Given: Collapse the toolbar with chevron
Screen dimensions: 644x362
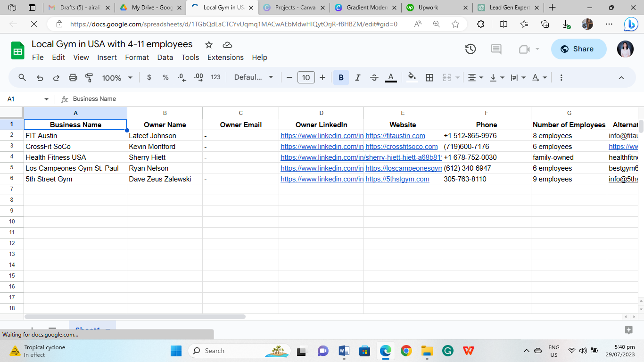Looking at the screenshot, I should [x=621, y=78].
